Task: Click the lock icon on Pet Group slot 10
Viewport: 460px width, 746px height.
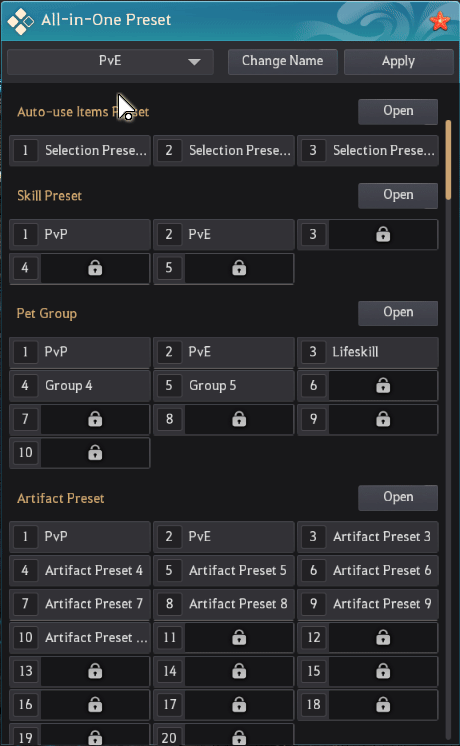Action: point(95,452)
